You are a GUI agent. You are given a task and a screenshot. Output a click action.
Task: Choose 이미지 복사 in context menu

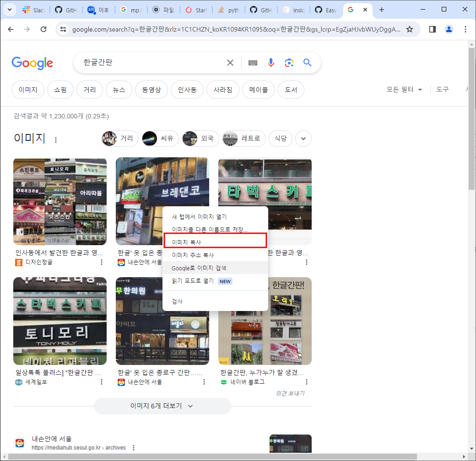[x=215, y=242]
